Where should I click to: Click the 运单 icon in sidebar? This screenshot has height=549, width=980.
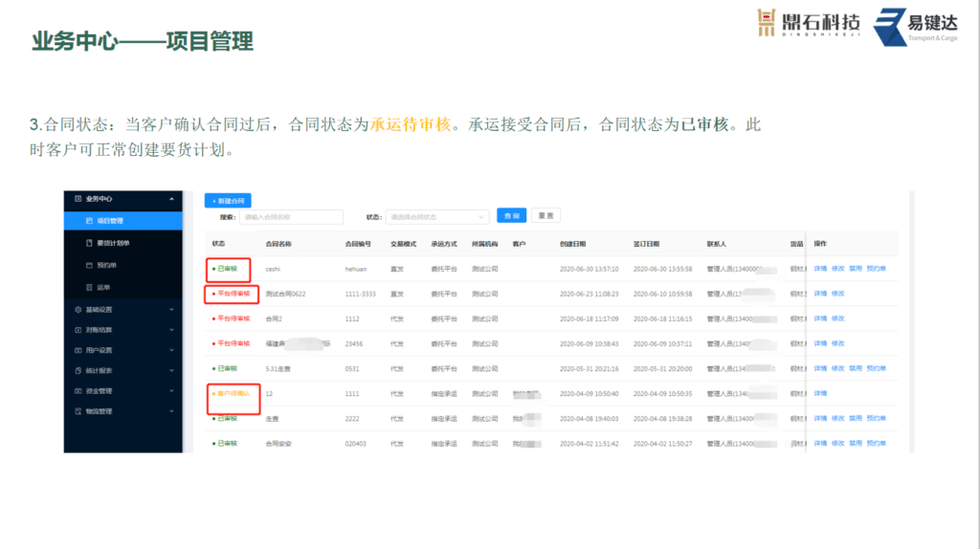pyautogui.click(x=89, y=287)
